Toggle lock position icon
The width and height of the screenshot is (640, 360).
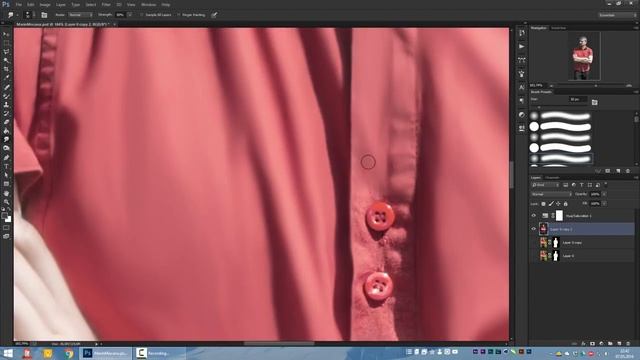tap(558, 203)
